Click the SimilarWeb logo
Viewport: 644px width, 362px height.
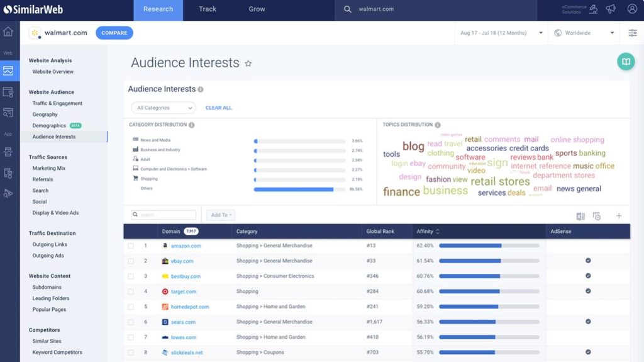33,9
